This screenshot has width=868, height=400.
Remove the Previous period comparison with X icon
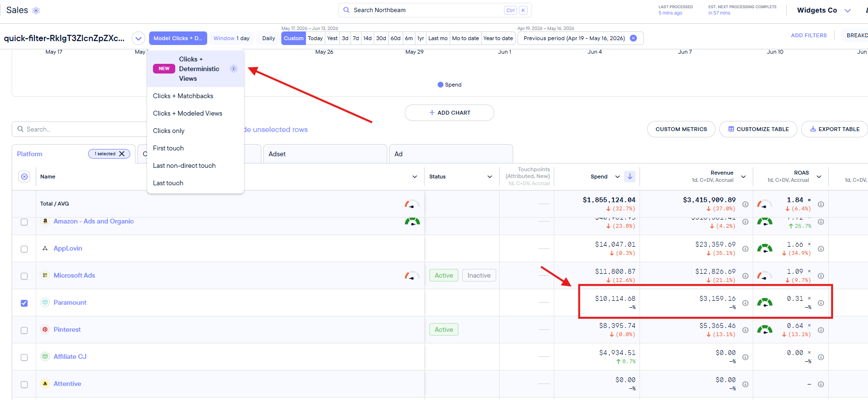pos(633,38)
